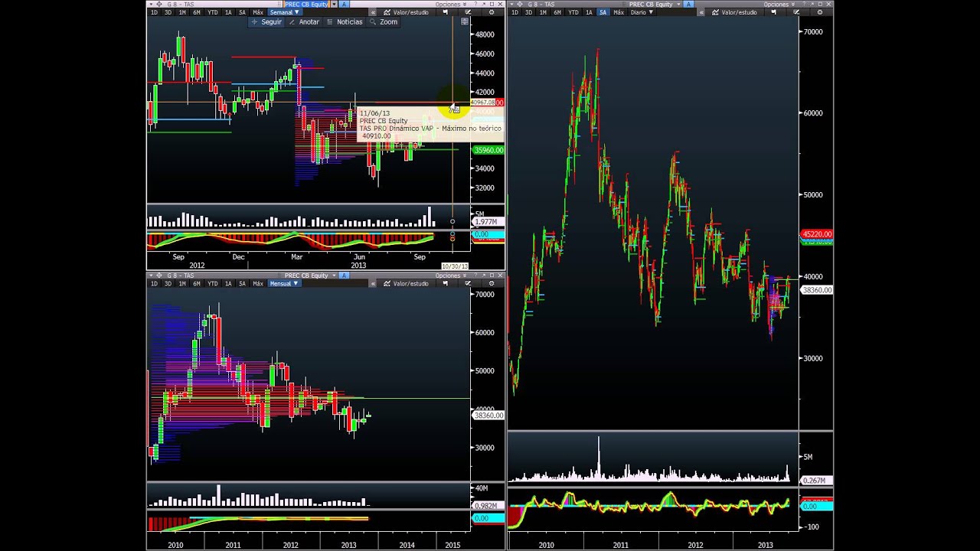Click move crosshair icon beside G 8 - TAS, weekly chart

tap(159, 5)
